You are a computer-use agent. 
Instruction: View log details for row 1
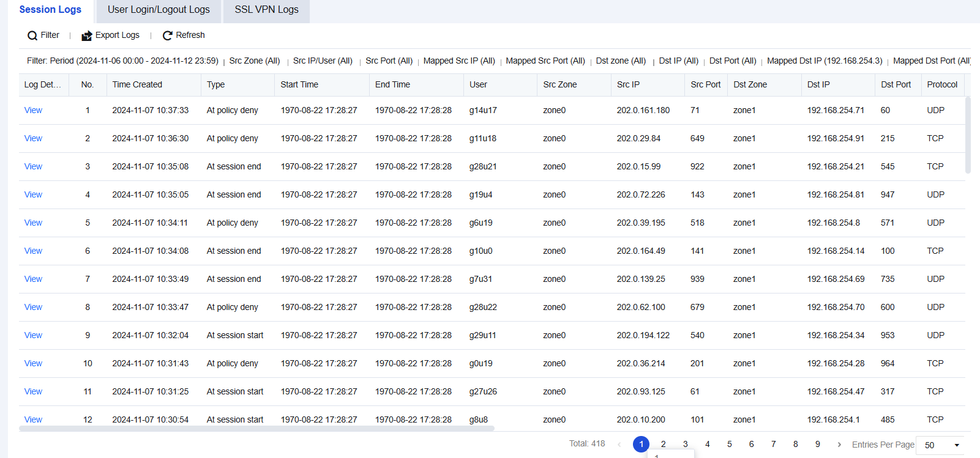33,110
